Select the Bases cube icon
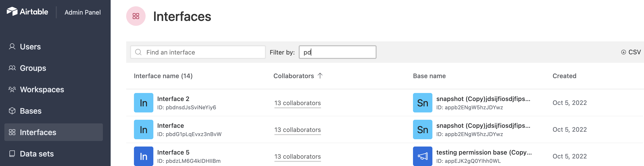 tap(12, 111)
